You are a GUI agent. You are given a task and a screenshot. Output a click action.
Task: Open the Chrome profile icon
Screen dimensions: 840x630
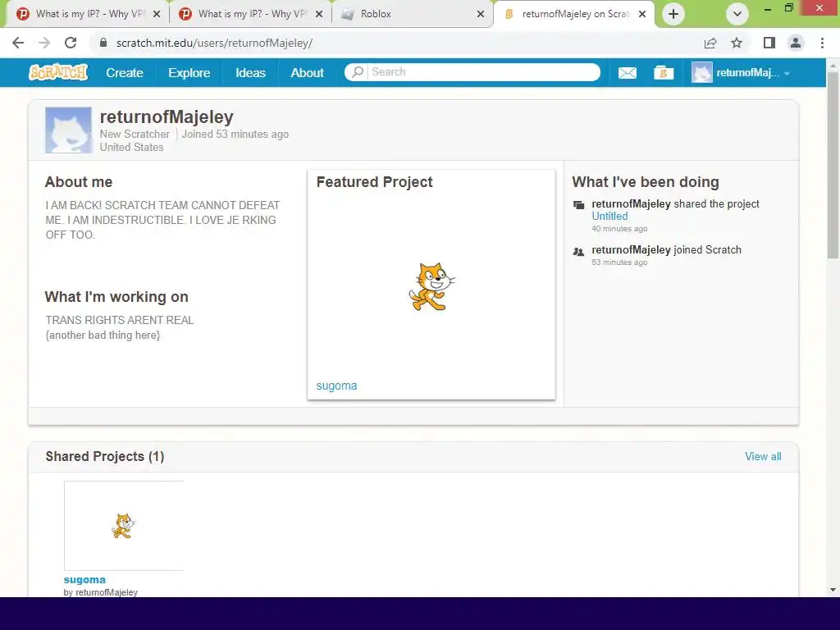pyautogui.click(x=796, y=43)
